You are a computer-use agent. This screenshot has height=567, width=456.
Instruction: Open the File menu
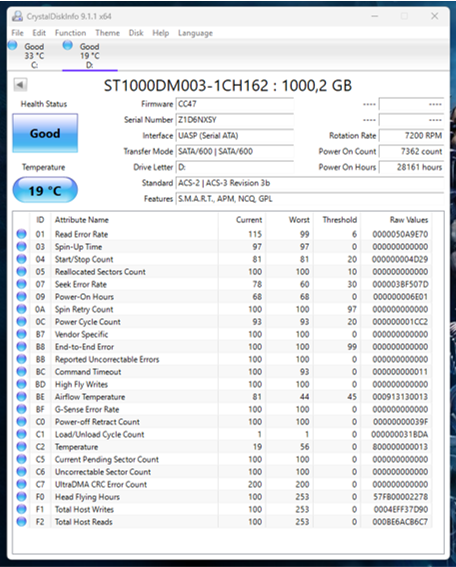pyautogui.click(x=17, y=33)
